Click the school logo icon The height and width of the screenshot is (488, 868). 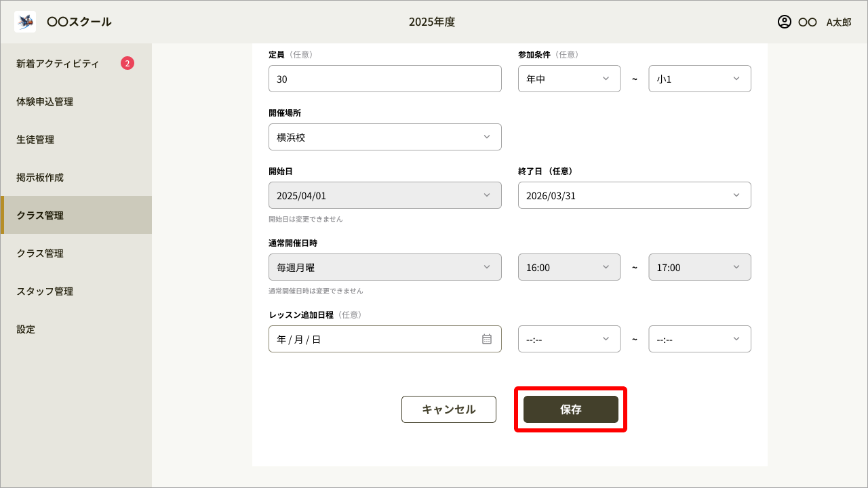[25, 22]
